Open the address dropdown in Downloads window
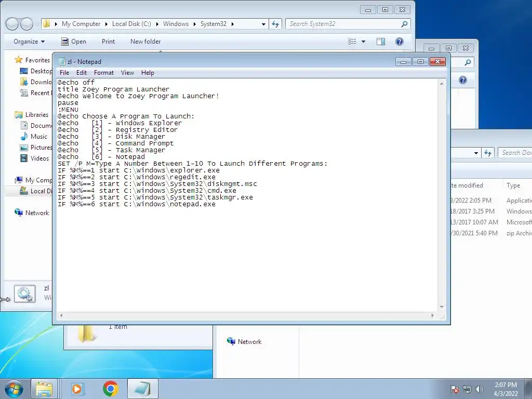The height and width of the screenshot is (399, 532). [476, 153]
